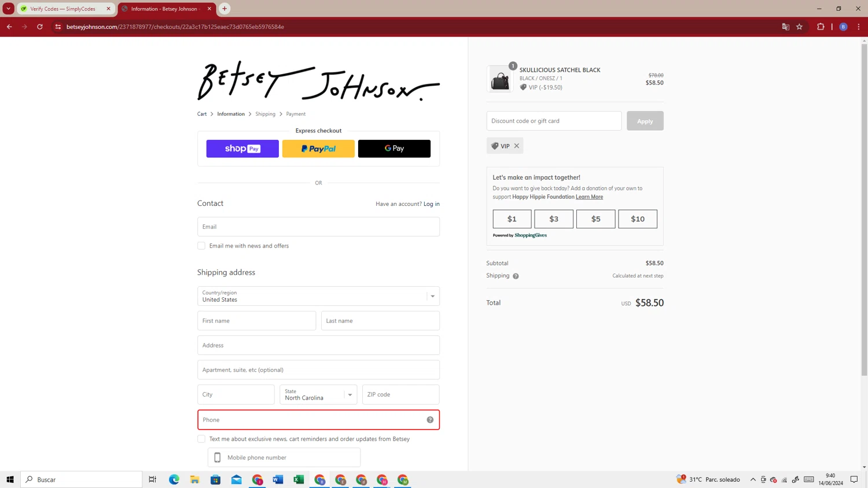
Task: Open File Explorer from the taskbar
Action: pyautogui.click(x=195, y=479)
